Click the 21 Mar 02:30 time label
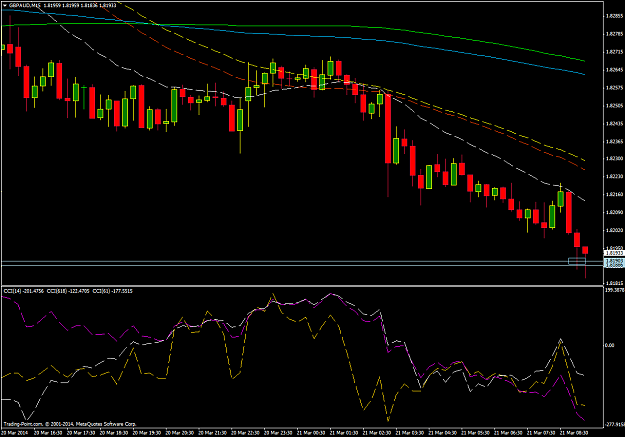 click(377, 433)
